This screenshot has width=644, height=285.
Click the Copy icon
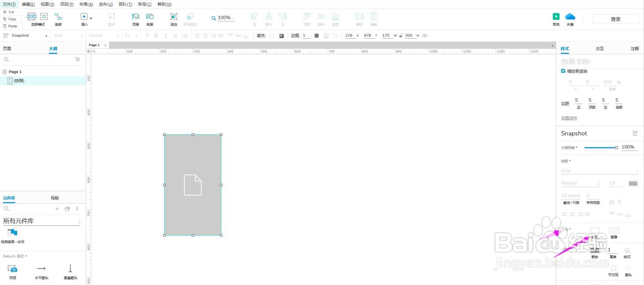[x=5, y=19]
